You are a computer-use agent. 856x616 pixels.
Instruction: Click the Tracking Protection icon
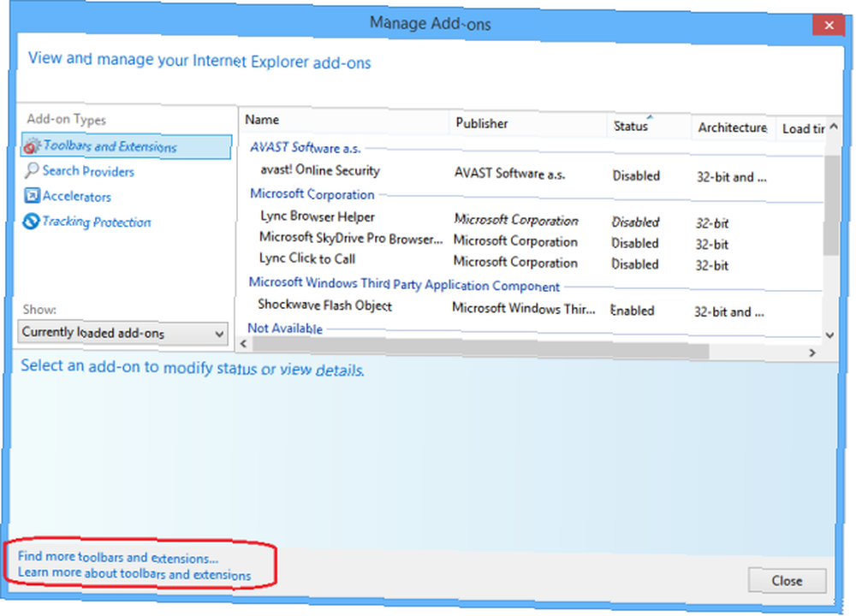pos(31,221)
